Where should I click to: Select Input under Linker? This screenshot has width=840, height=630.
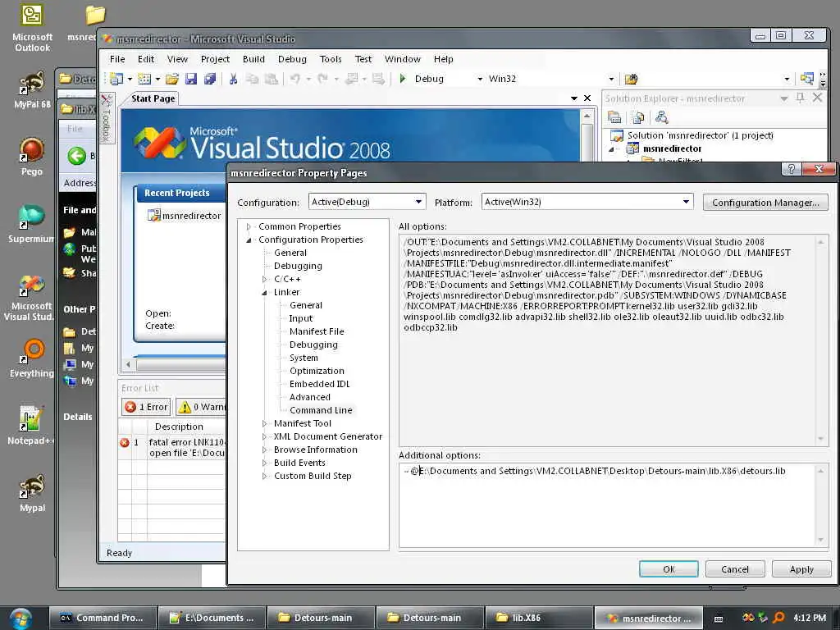(x=300, y=319)
